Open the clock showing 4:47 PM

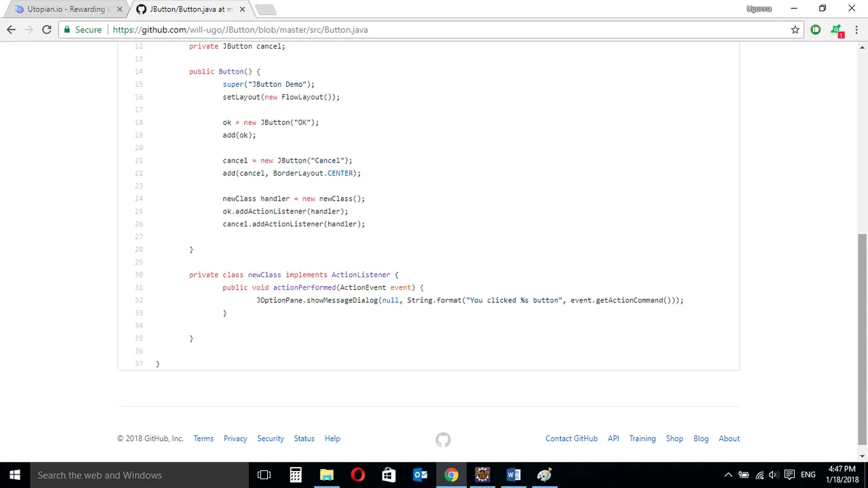[842, 474]
